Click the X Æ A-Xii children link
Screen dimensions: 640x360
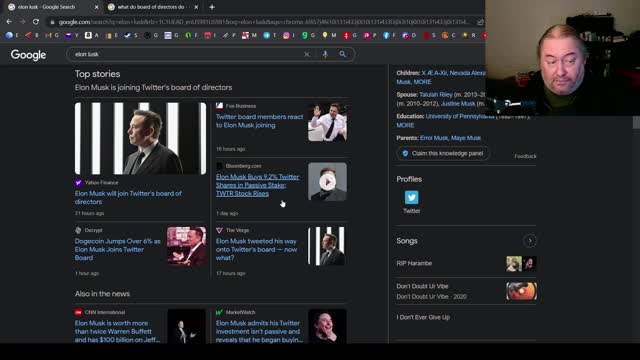tap(434, 73)
